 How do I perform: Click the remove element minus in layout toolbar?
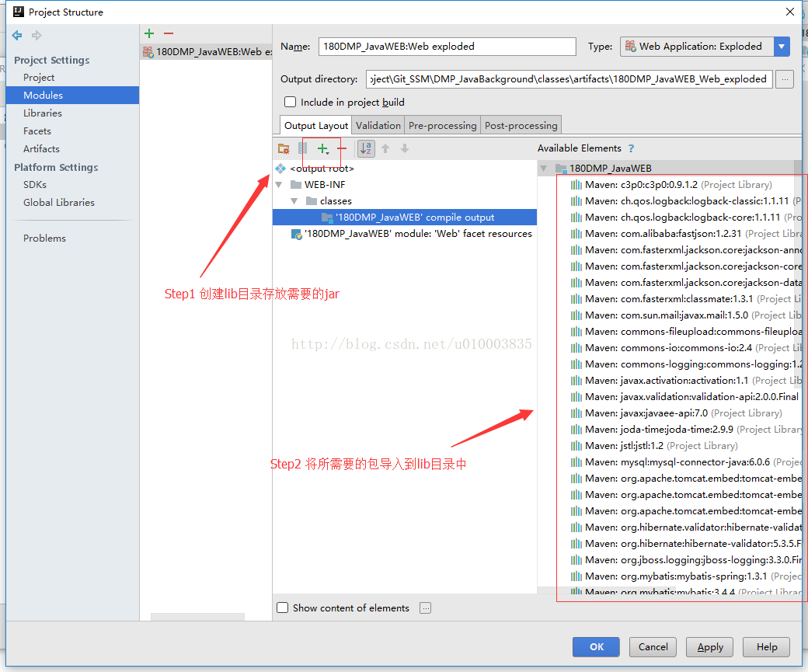pos(342,148)
